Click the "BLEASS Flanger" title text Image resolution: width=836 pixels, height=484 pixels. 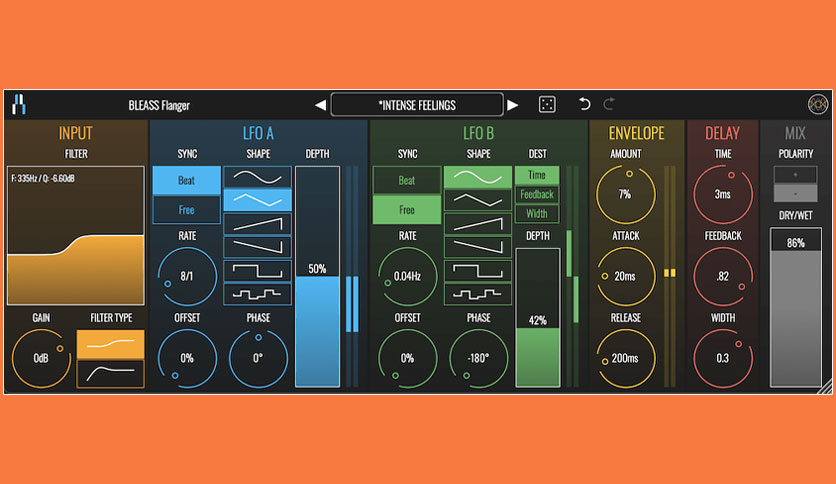pos(159,106)
